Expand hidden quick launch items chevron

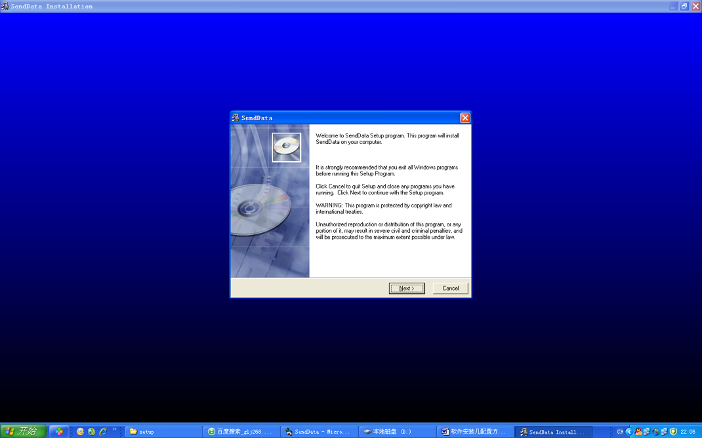[x=115, y=430]
